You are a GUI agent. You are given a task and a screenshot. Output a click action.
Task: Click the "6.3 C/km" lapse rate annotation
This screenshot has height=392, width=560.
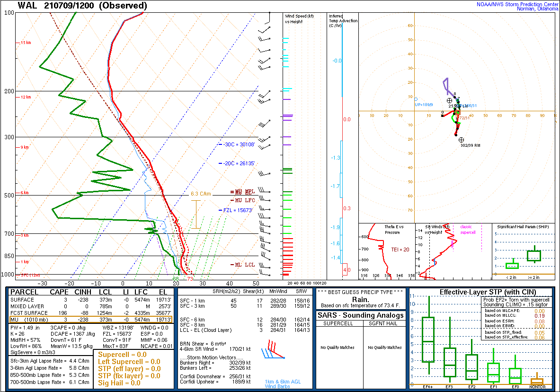[x=201, y=194]
